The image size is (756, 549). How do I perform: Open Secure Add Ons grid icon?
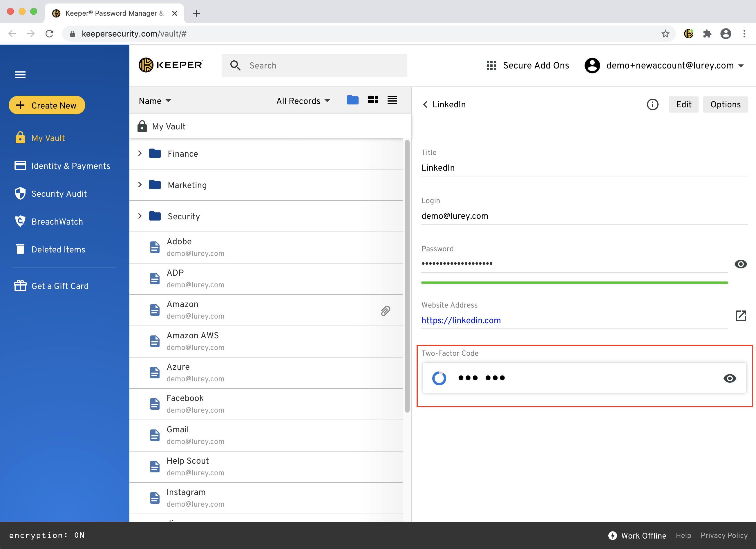(491, 65)
